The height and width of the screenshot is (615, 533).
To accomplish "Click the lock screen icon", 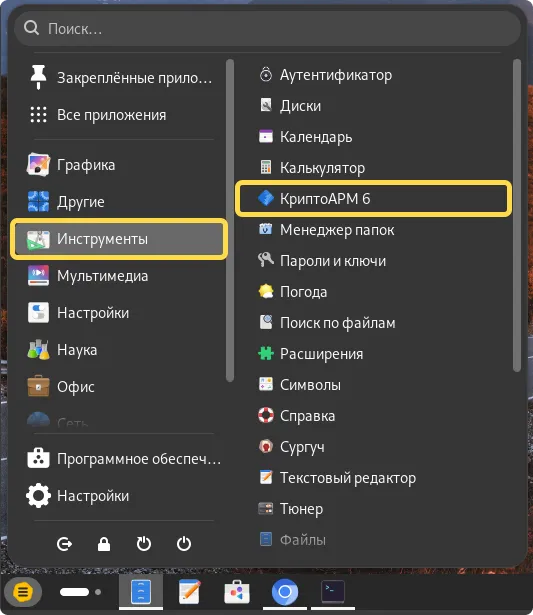I will point(104,544).
